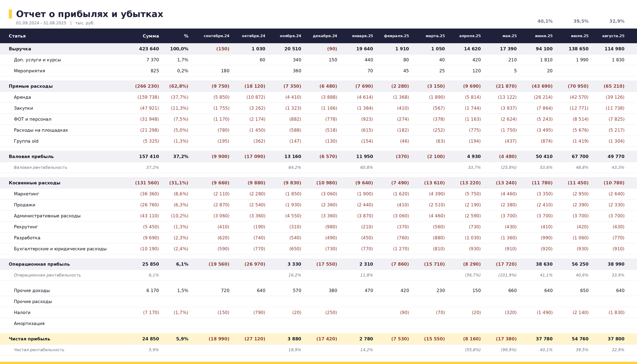Click the 'декабря.24' column header

click(x=325, y=36)
